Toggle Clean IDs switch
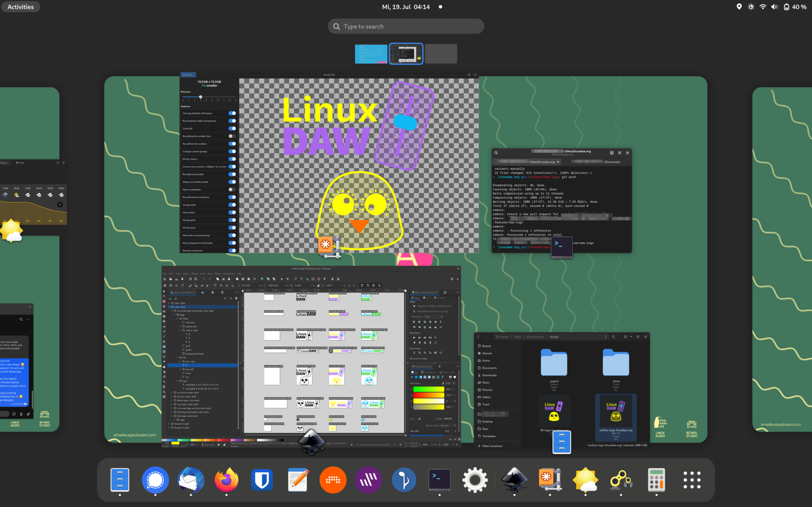The image size is (812, 507). [x=232, y=128]
